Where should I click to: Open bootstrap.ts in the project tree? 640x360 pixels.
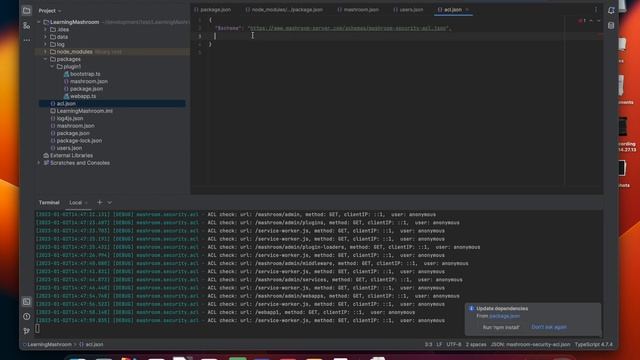point(85,74)
